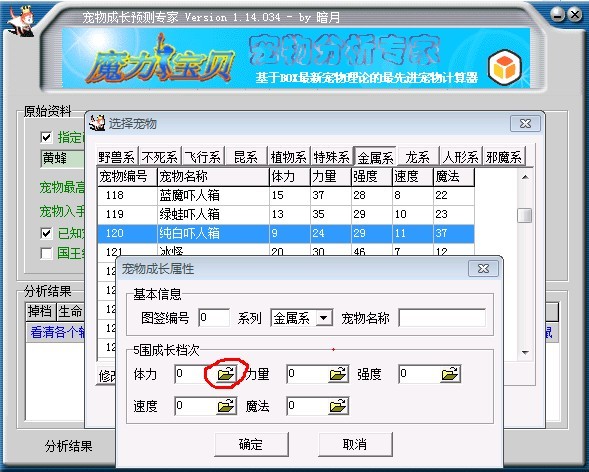The width and height of the screenshot is (589, 472).
Task: Click the pet list scrollbar thumb
Action: (525, 216)
